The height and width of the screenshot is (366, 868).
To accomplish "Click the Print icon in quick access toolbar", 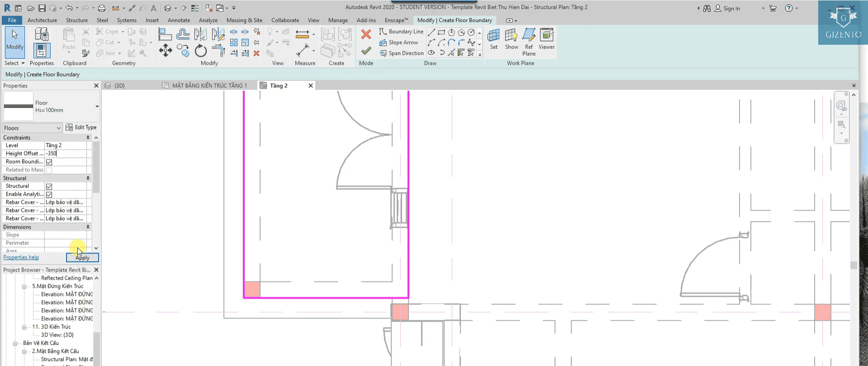I will pyautogui.click(x=102, y=8).
